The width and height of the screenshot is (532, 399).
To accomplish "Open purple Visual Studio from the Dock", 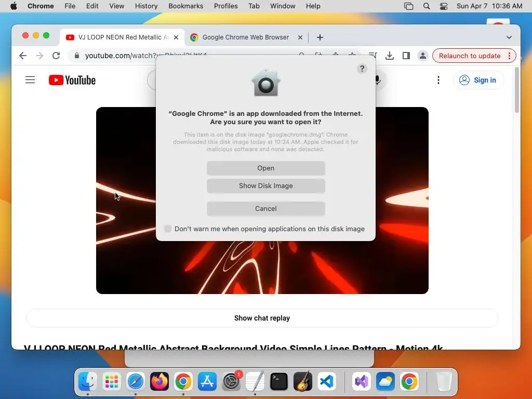I will tap(362, 381).
